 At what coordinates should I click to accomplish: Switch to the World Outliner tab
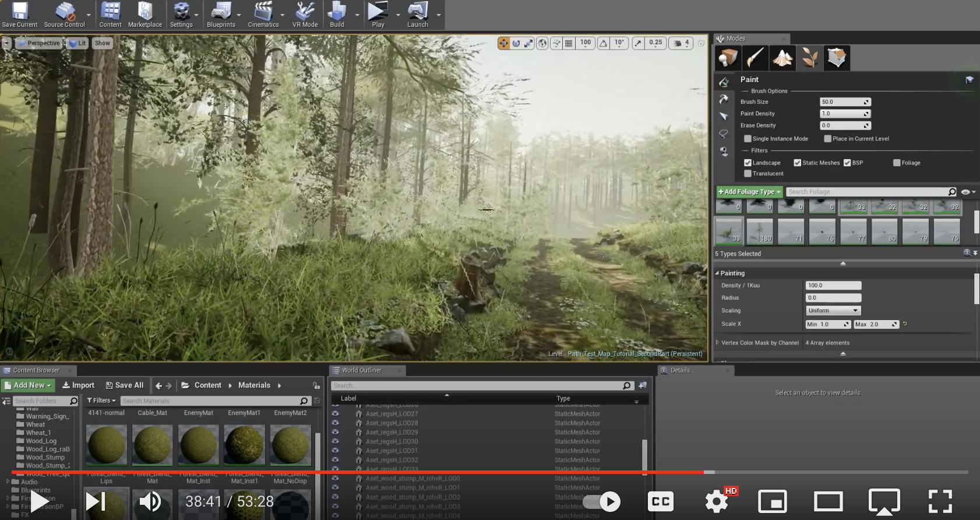click(x=361, y=370)
